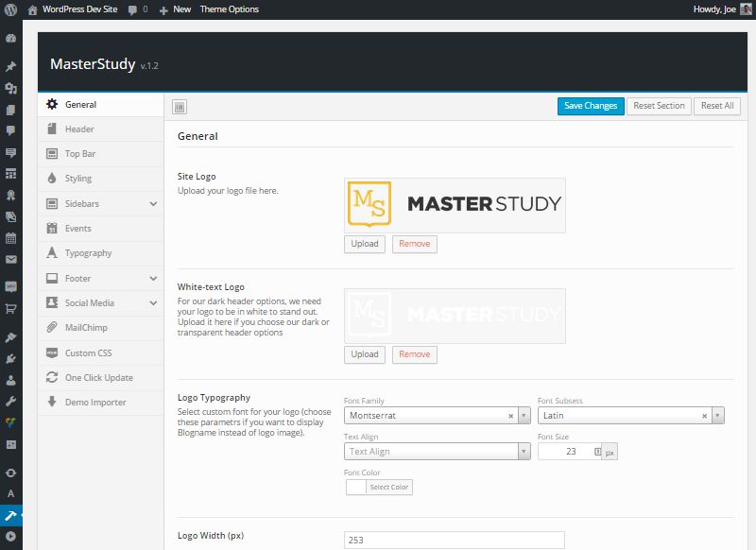Viewport: 756px width, 550px height.
Task: Open the Settings sliders icon
Action: (10, 444)
